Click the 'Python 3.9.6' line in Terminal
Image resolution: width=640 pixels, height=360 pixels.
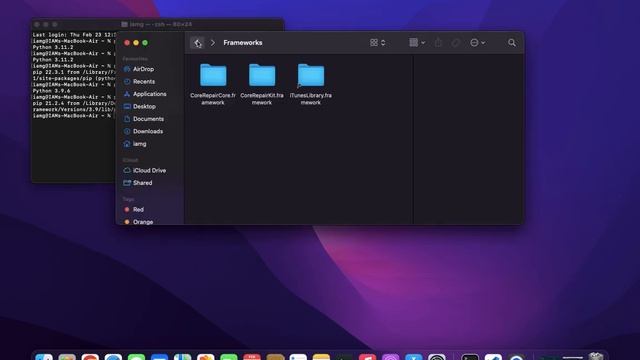(x=51, y=91)
